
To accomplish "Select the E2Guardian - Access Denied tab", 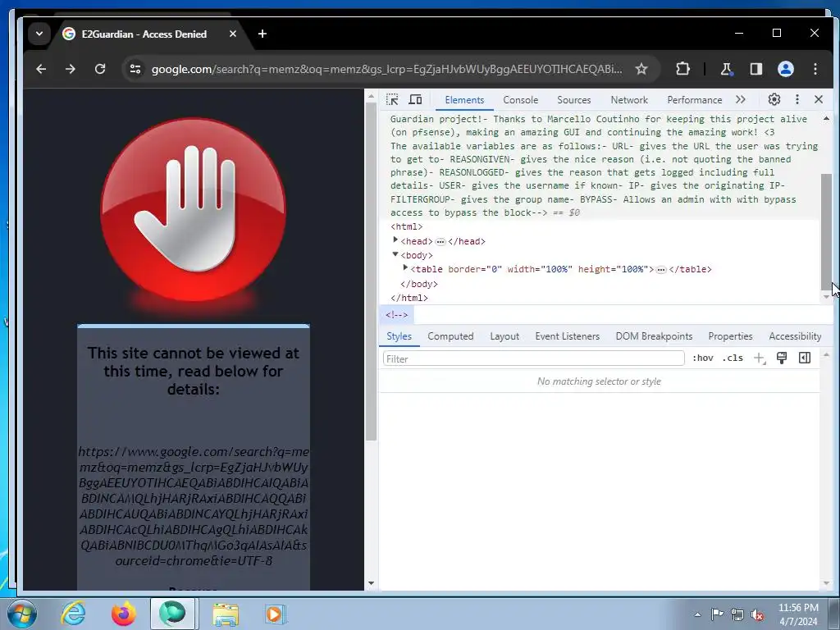I will pyautogui.click(x=144, y=34).
